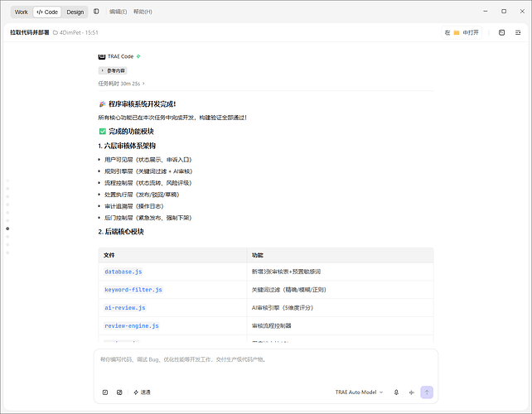Viewport: 532px width, 414px height.
Task: Click the slash command icon
Action: (105, 392)
